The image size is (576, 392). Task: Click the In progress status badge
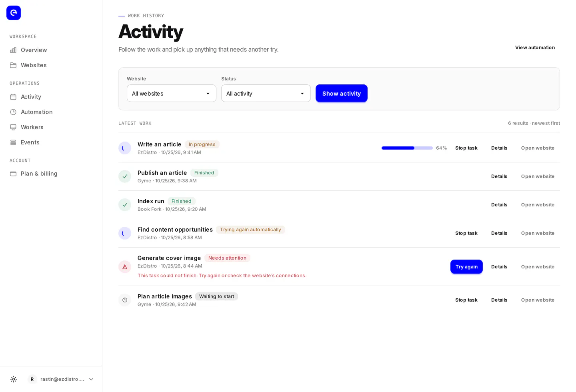tap(202, 144)
